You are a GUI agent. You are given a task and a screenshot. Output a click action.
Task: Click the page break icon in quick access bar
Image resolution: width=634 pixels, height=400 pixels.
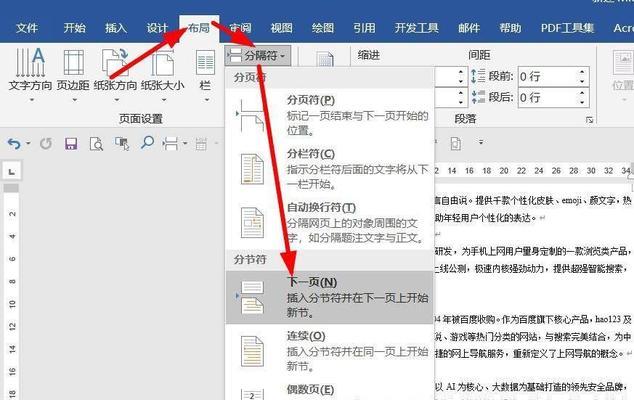click(x=171, y=143)
